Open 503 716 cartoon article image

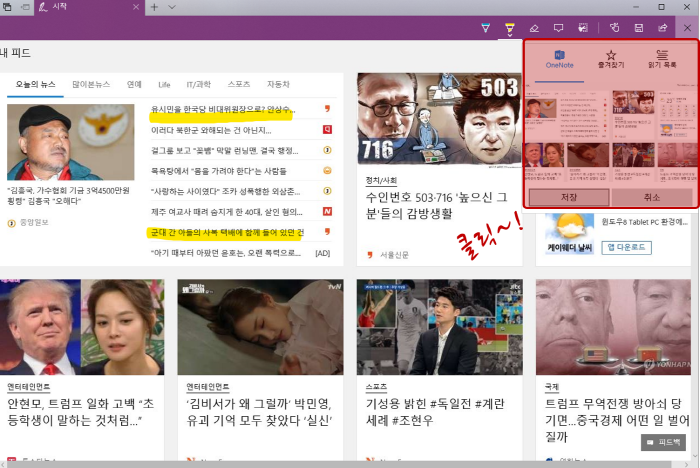coord(439,120)
